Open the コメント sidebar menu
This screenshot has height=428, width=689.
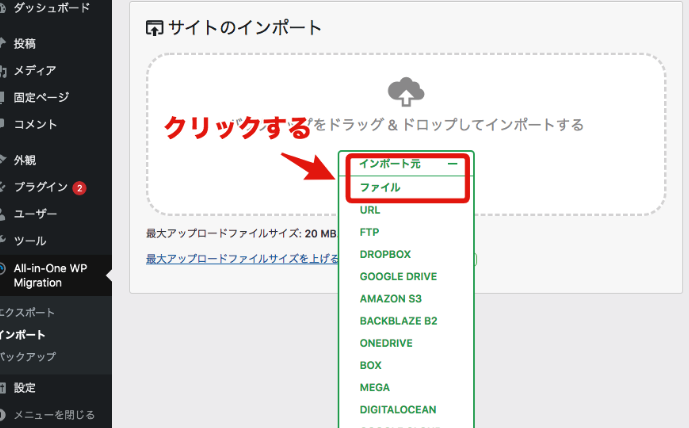pos(35,124)
